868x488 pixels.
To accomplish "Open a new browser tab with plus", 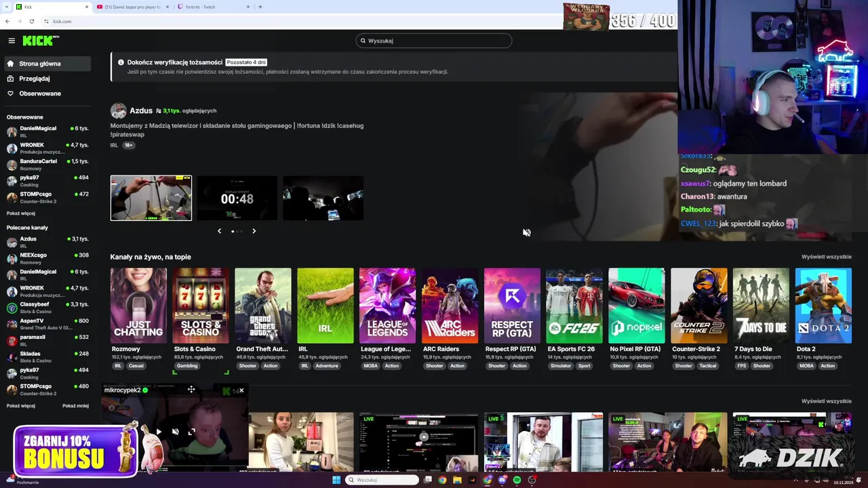I will [x=260, y=7].
